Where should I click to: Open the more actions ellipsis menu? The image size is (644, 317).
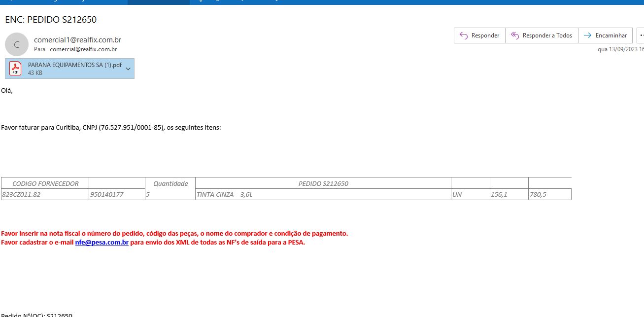[640, 35]
